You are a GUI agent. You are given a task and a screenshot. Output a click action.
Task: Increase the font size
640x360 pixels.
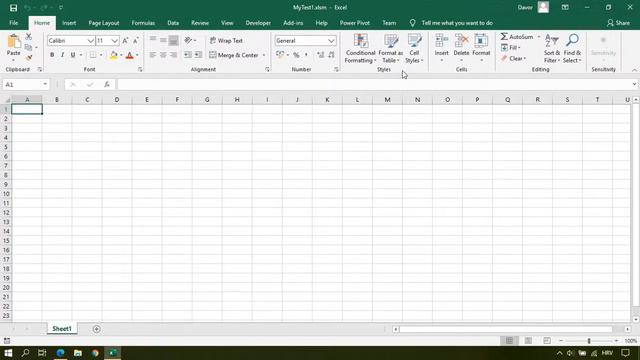click(x=125, y=40)
